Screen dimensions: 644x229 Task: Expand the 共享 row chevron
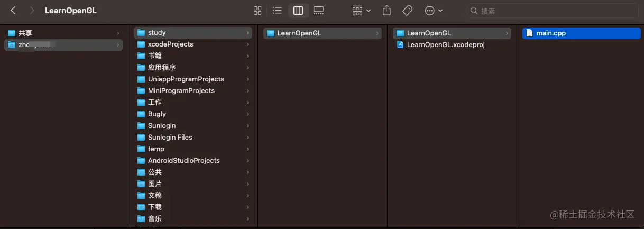tap(118, 33)
